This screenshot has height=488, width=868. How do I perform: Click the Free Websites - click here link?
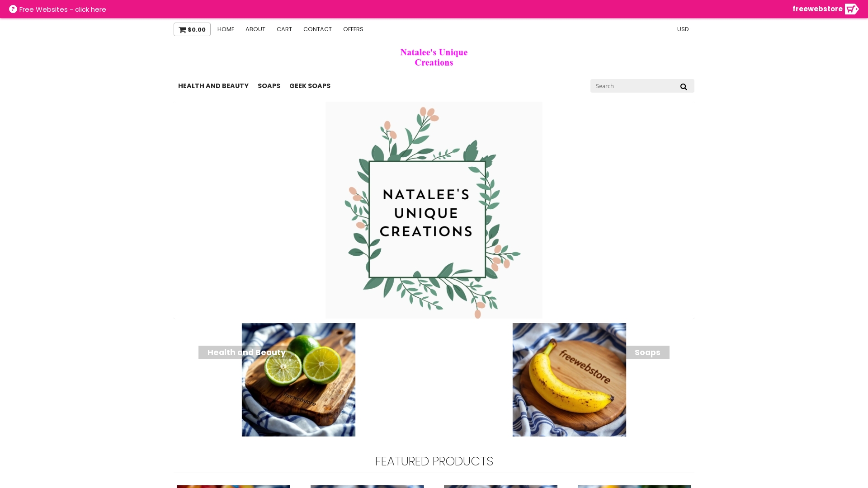coord(62,9)
